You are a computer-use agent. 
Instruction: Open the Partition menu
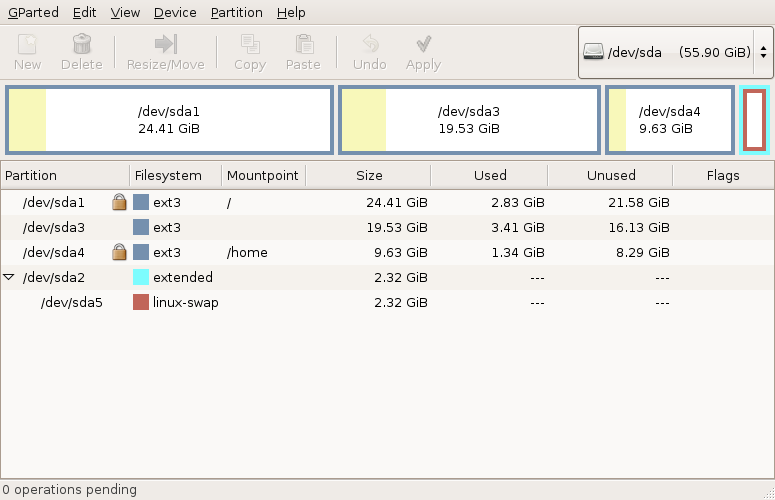[237, 12]
